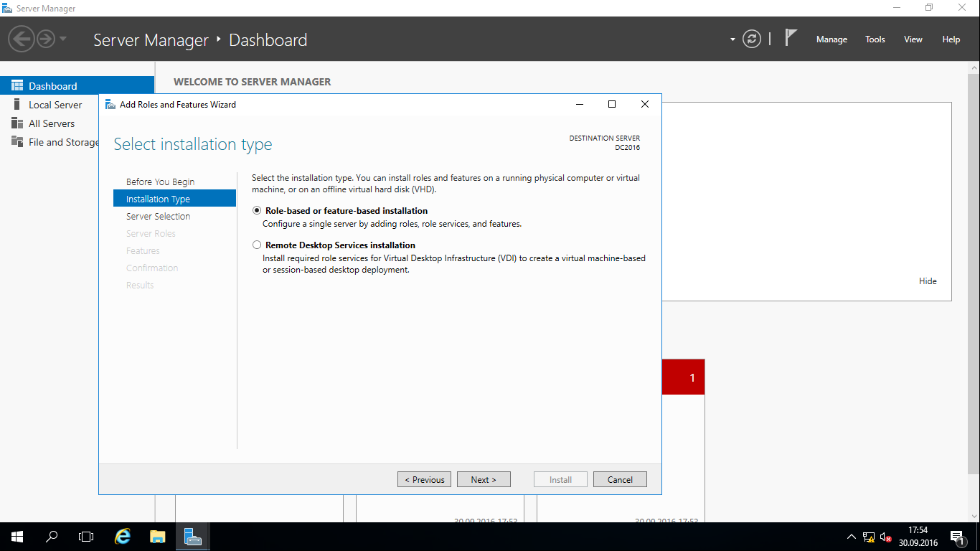The height and width of the screenshot is (551, 980).
Task: Open Task View from the taskbar
Action: click(x=86, y=537)
